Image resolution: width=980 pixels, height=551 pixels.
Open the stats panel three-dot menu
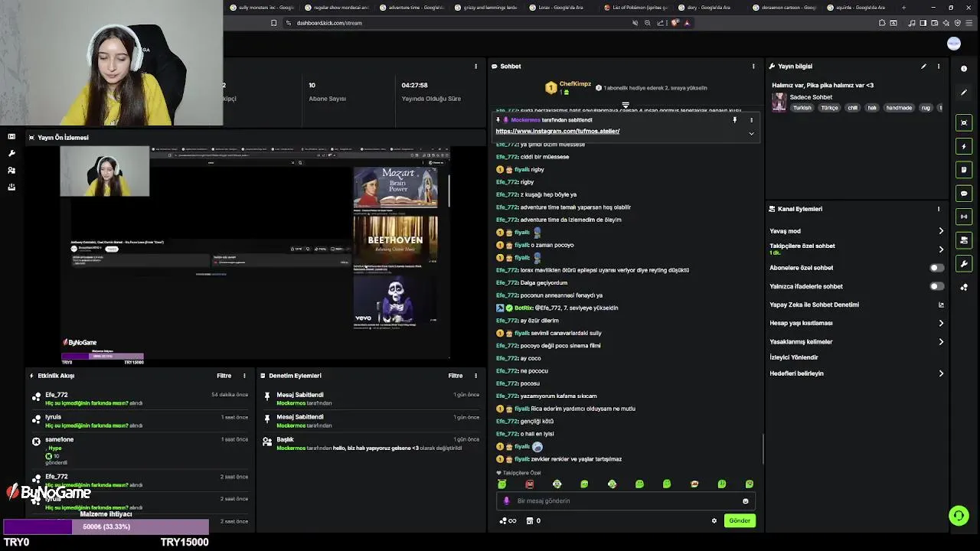[475, 67]
